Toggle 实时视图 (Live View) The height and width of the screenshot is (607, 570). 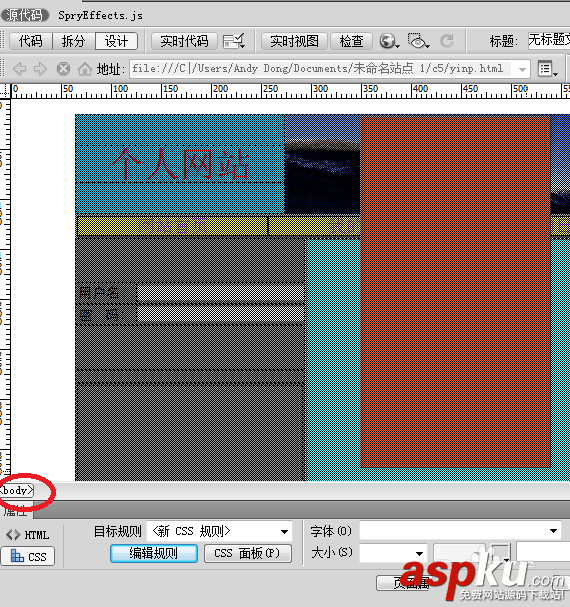pos(294,41)
